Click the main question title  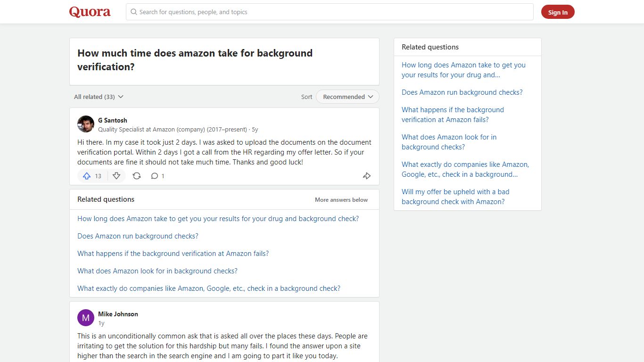click(x=195, y=60)
